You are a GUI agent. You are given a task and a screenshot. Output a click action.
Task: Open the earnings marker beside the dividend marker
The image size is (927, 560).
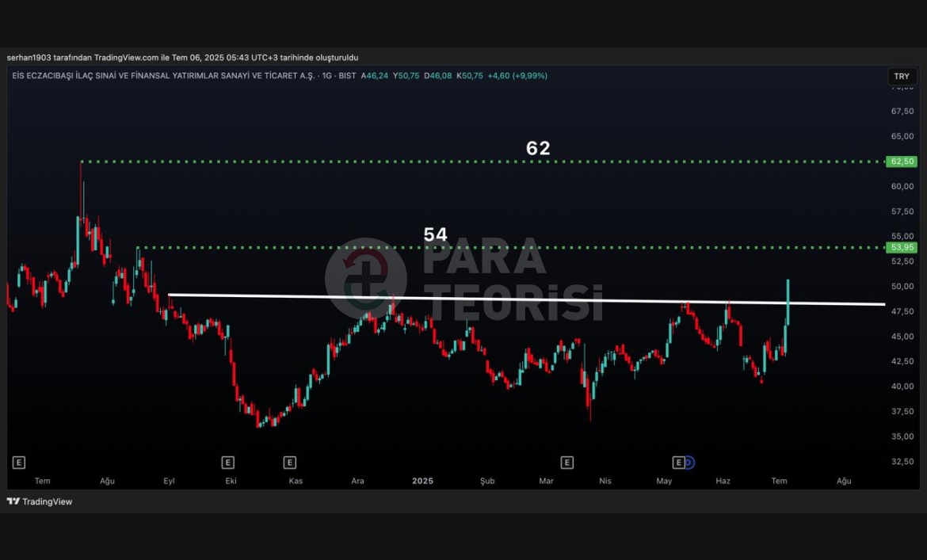679,463
